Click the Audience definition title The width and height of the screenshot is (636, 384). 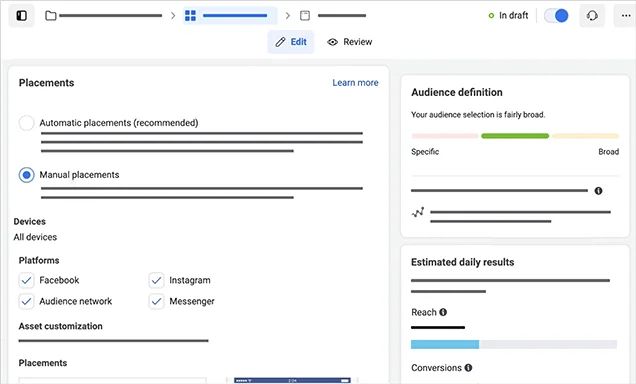tap(457, 92)
